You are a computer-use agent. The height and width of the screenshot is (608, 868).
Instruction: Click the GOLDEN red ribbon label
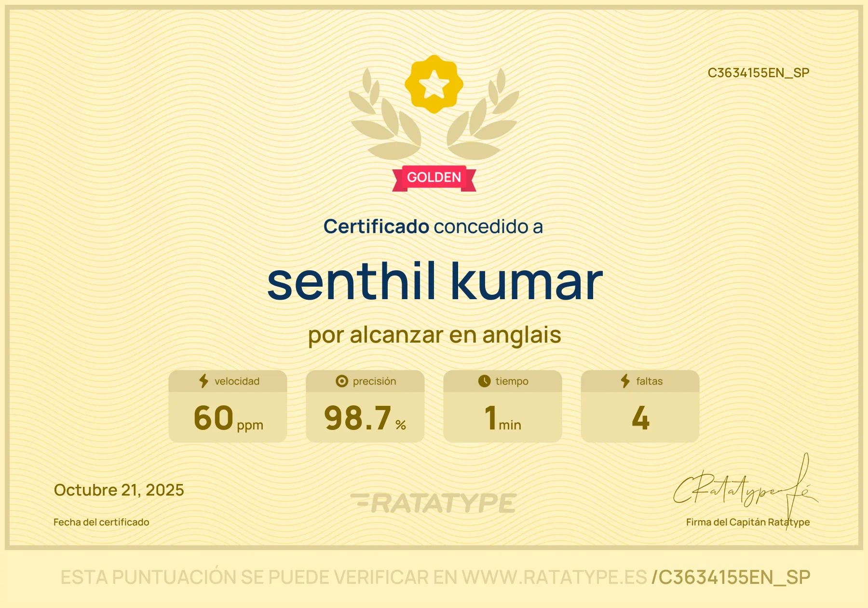point(434,178)
